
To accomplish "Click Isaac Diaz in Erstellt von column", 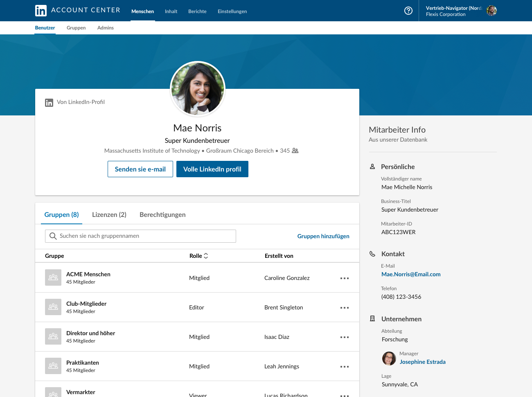I will pyautogui.click(x=277, y=337).
